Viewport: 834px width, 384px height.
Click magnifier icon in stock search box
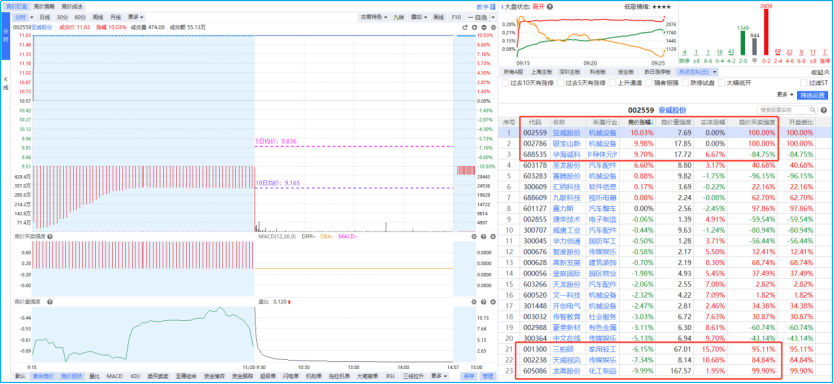[x=812, y=110]
